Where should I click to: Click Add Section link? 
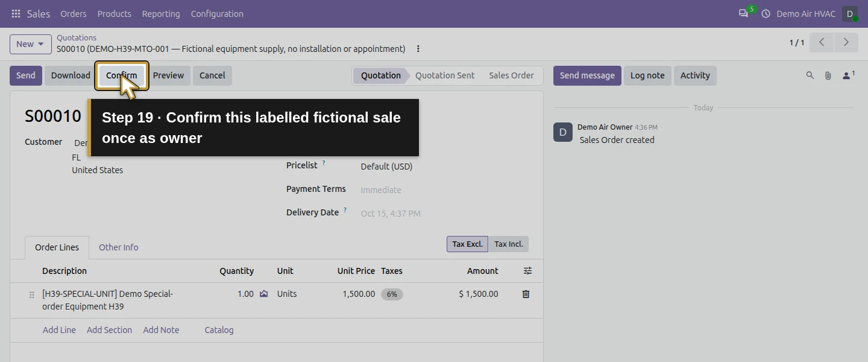click(109, 330)
